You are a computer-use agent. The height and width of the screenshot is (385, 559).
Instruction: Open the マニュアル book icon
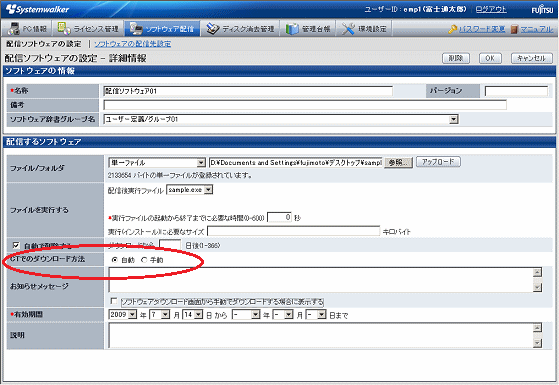pos(514,29)
